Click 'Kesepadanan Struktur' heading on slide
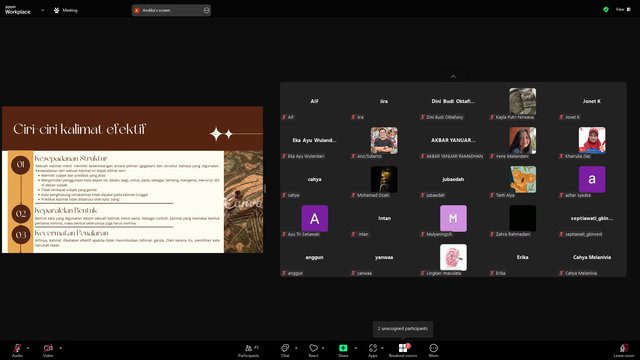Screen dimensions: 640x360 click(71, 158)
